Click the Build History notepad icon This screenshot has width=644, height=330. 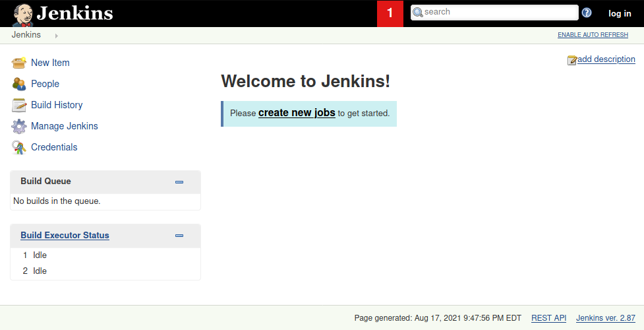tap(19, 105)
